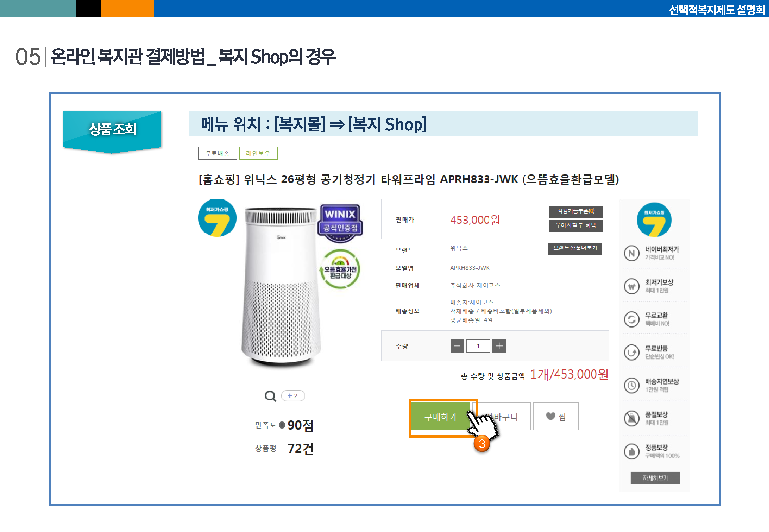Click 무료반품 label text
Screen dimensions: 769x532
pyautogui.click(x=657, y=348)
